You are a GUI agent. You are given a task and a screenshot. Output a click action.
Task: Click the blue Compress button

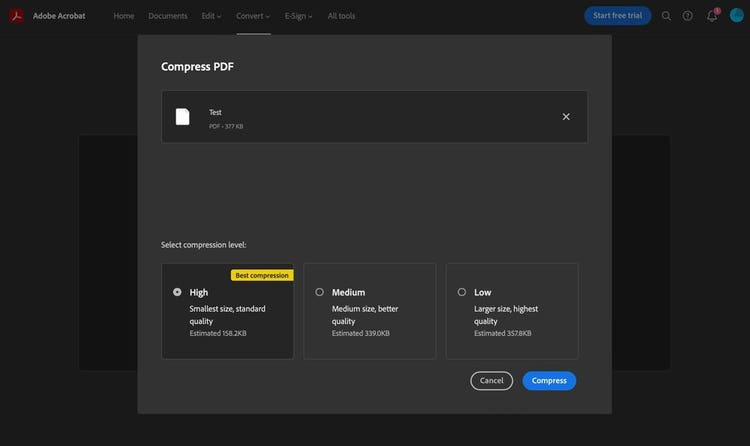(549, 381)
